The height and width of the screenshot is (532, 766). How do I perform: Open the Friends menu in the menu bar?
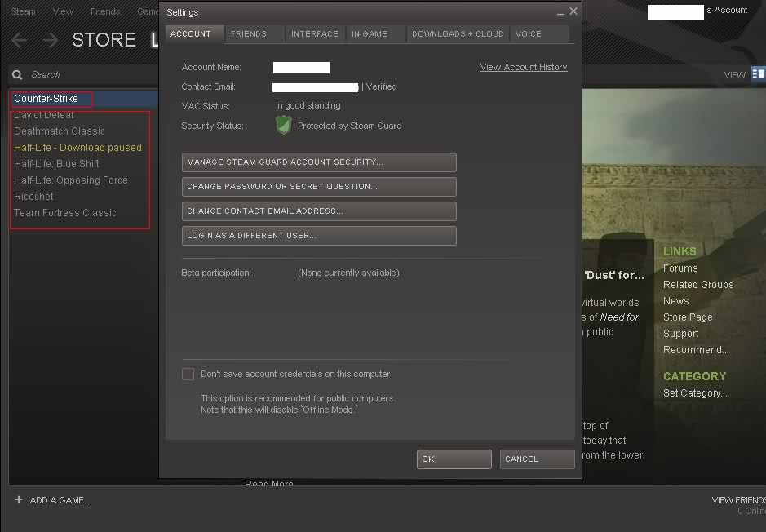pos(105,11)
